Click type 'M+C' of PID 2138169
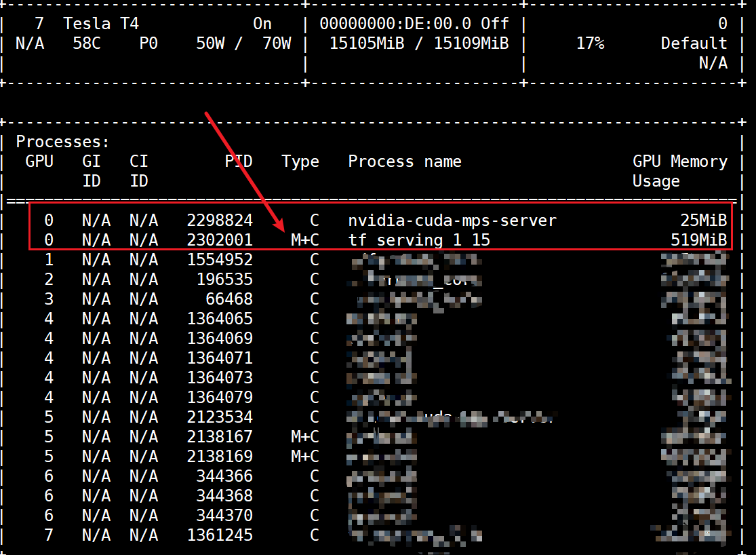Viewport: 756px width, 555px height. click(304, 457)
